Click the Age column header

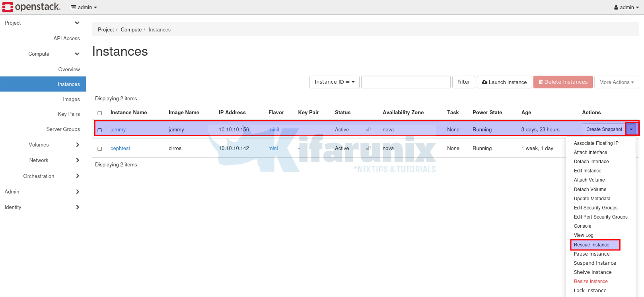[x=526, y=113]
